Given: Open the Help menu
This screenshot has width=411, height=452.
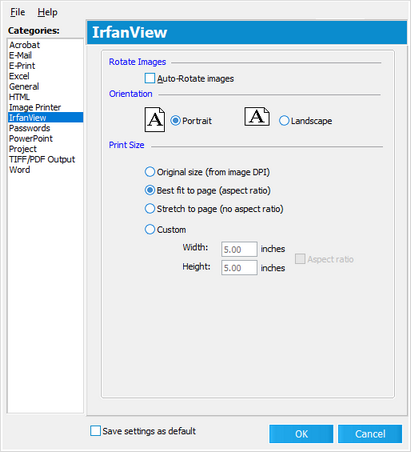Looking at the screenshot, I should (47, 12).
